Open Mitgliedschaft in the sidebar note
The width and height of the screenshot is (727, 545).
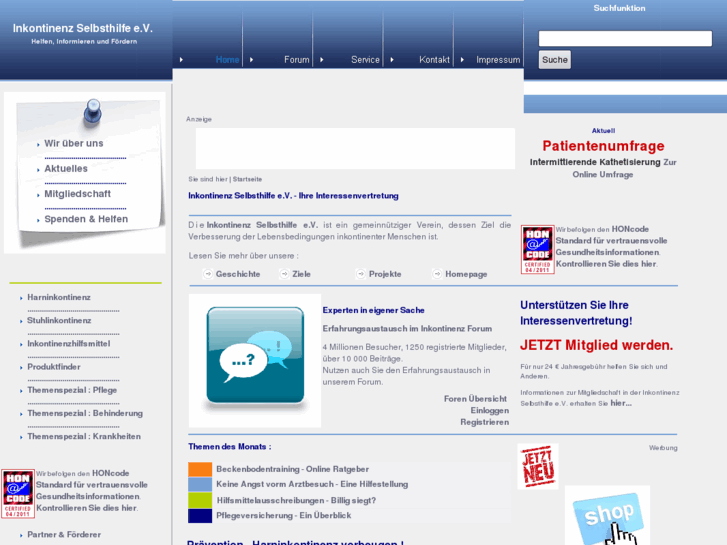click(x=77, y=194)
